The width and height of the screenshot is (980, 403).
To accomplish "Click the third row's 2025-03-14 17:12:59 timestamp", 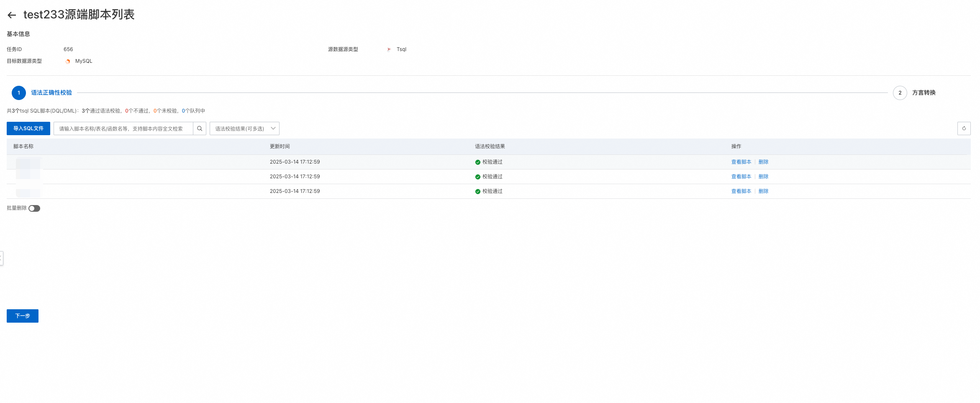I will tap(295, 191).
